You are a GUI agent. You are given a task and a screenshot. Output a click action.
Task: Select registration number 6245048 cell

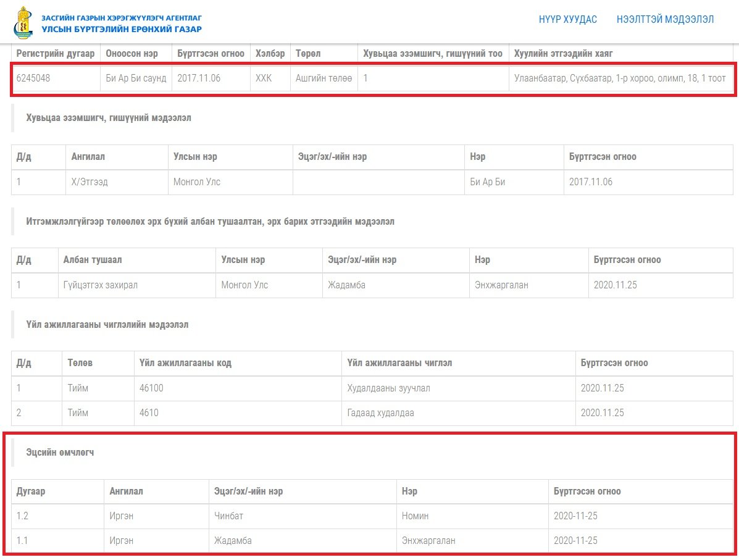coord(56,78)
